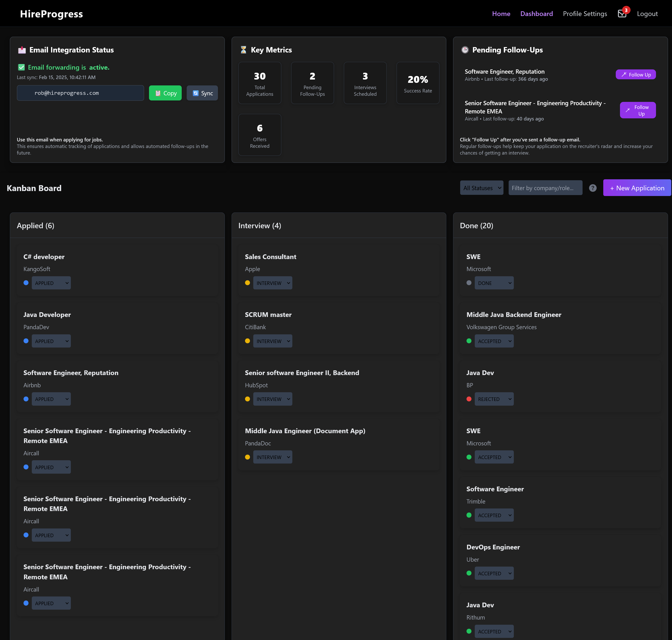Go to Profile Settings in the navigation

[x=585, y=14]
